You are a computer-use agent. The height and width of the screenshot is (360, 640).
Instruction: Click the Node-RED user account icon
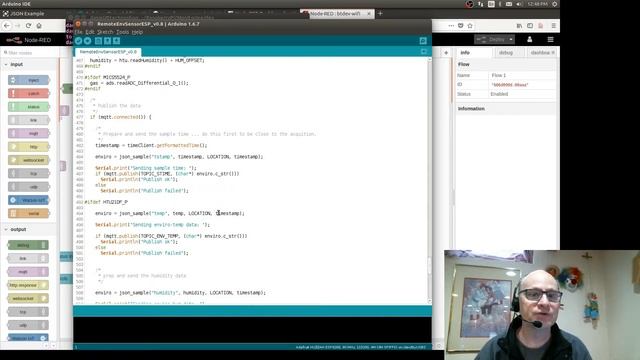[529, 40]
